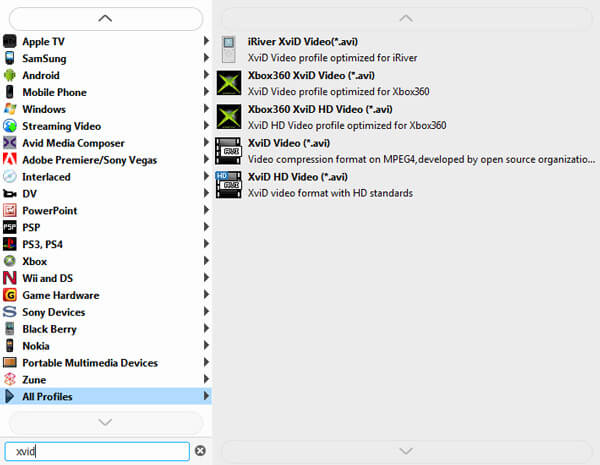This screenshot has width=600, height=465.
Task: Expand the Android submenu arrow
Action: (206, 75)
